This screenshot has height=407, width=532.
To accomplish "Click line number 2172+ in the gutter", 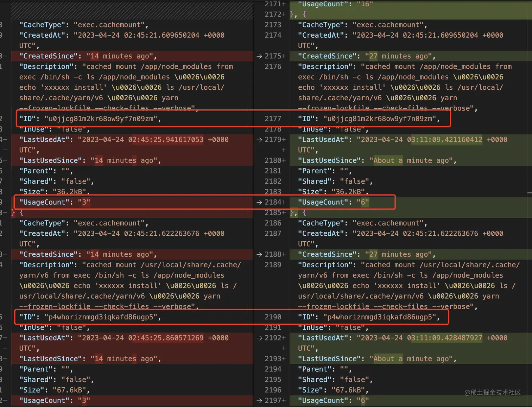I will (x=275, y=14).
